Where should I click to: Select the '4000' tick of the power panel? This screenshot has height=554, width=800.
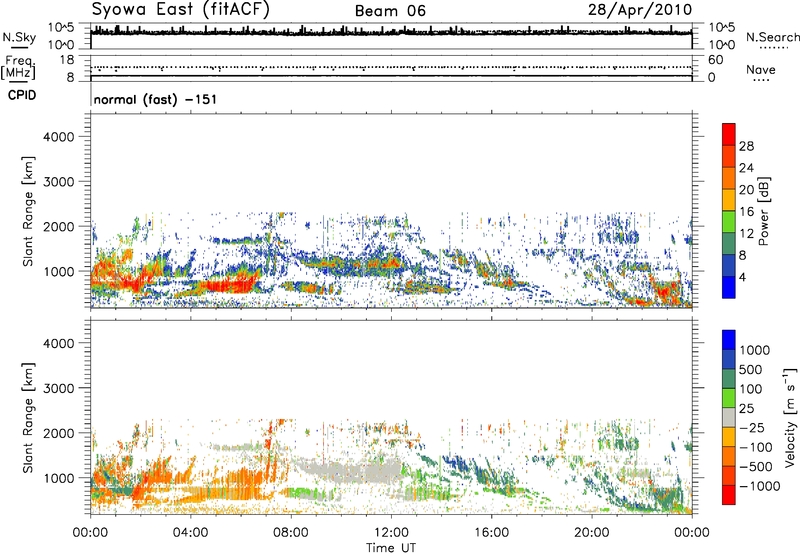(58, 137)
